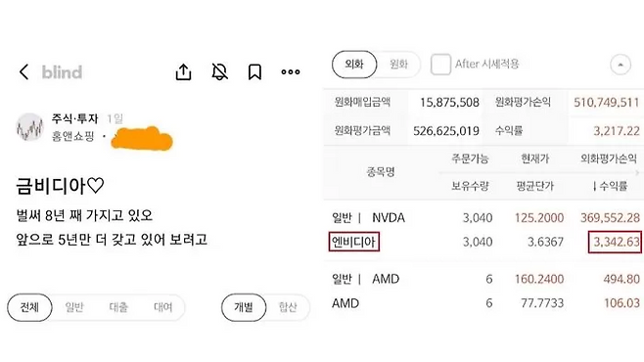The image size is (644, 362).
Task: Click NVDA average price 3.6367
Action: click(545, 242)
